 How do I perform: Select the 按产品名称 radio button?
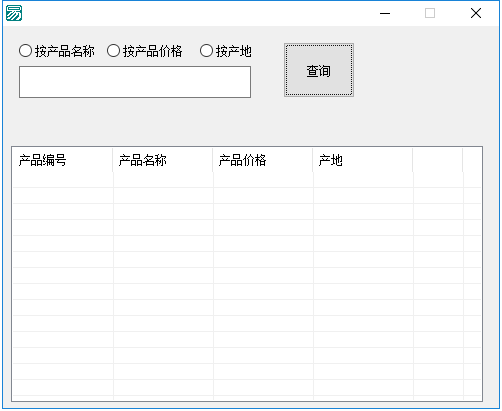click(57, 51)
